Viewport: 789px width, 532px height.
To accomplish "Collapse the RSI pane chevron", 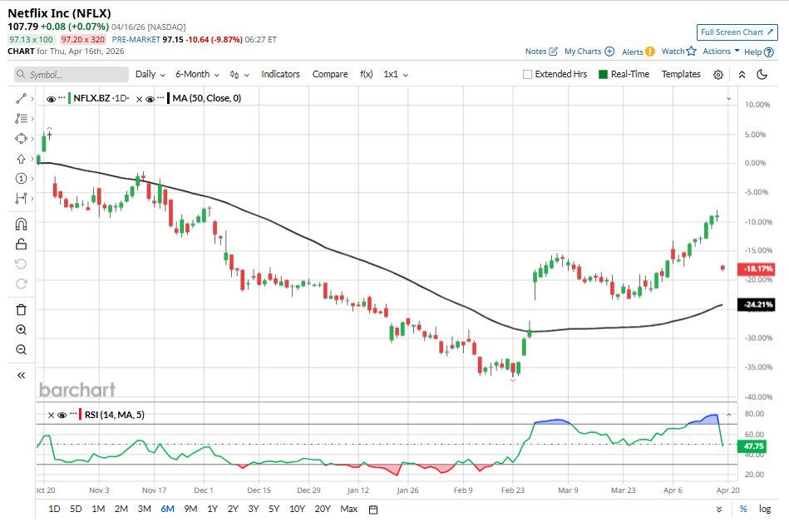I will tap(728, 415).
